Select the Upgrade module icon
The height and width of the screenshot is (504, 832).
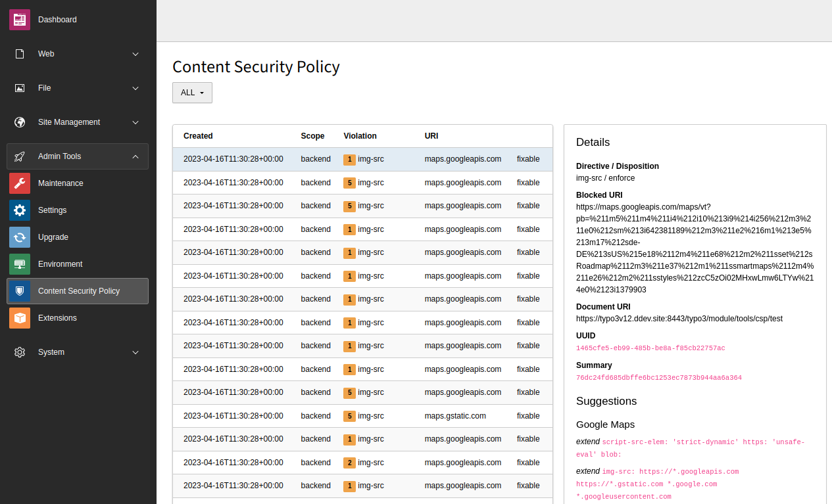click(20, 237)
